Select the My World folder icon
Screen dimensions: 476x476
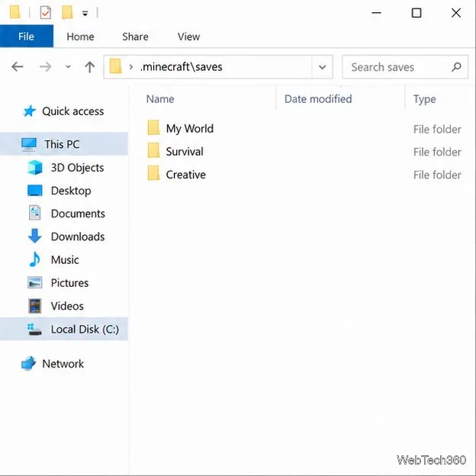[153, 128]
